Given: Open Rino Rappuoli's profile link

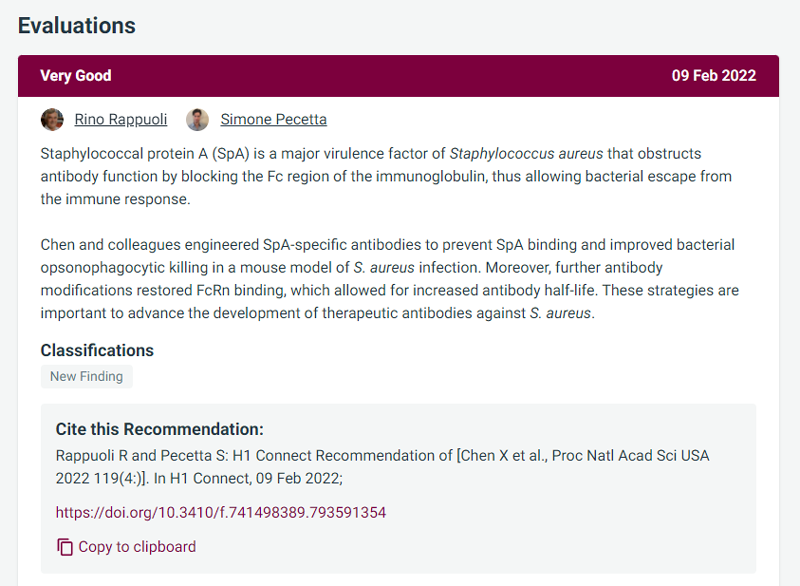Looking at the screenshot, I should [x=121, y=119].
